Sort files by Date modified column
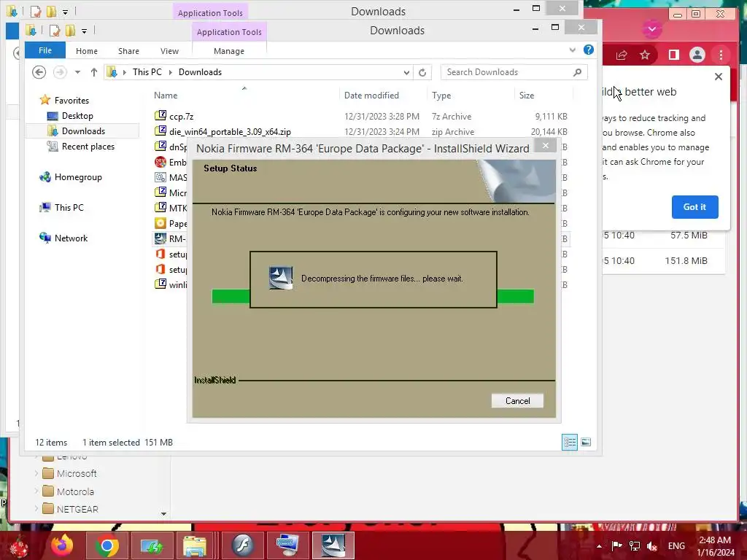747x560 pixels. coord(371,96)
